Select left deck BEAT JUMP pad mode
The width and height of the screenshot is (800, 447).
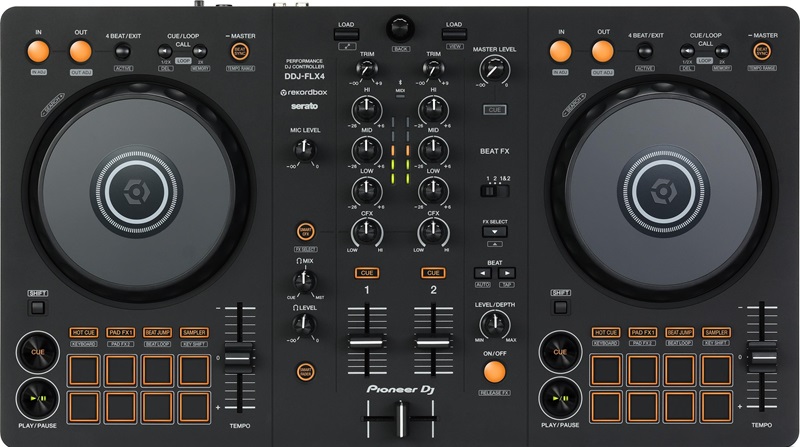tap(158, 332)
